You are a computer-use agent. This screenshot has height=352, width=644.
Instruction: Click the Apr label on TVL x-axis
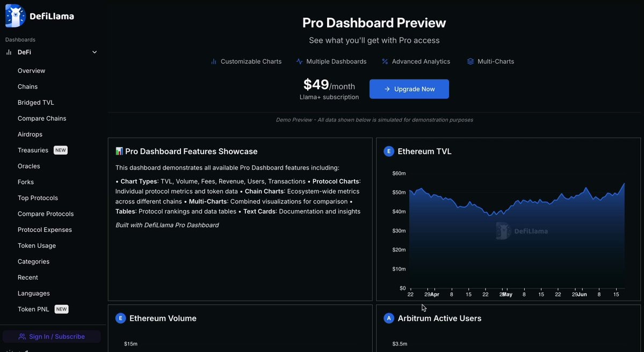[435, 295]
